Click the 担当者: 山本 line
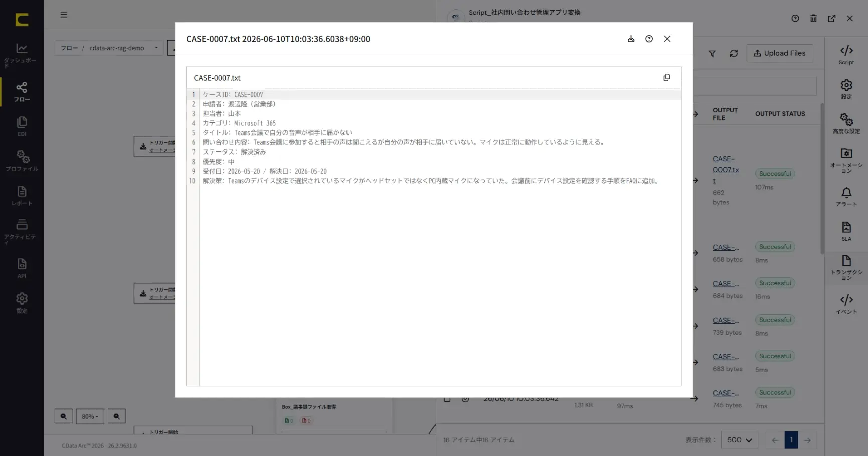868x456 pixels. pos(222,113)
